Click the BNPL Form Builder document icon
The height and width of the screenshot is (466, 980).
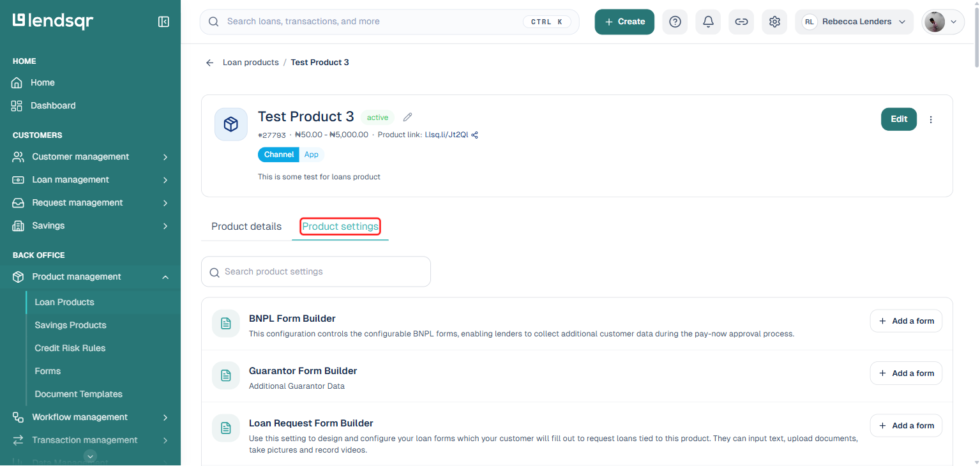pyautogui.click(x=225, y=324)
